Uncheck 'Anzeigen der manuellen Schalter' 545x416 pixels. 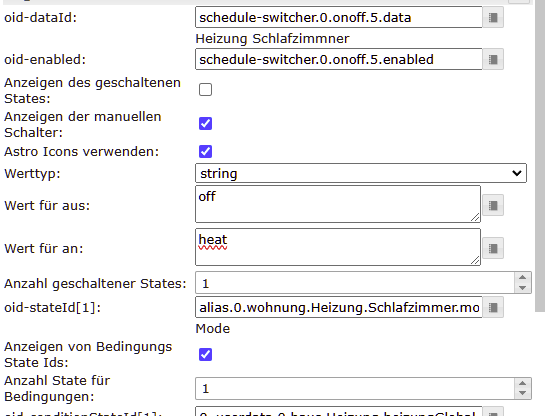pyautogui.click(x=205, y=123)
